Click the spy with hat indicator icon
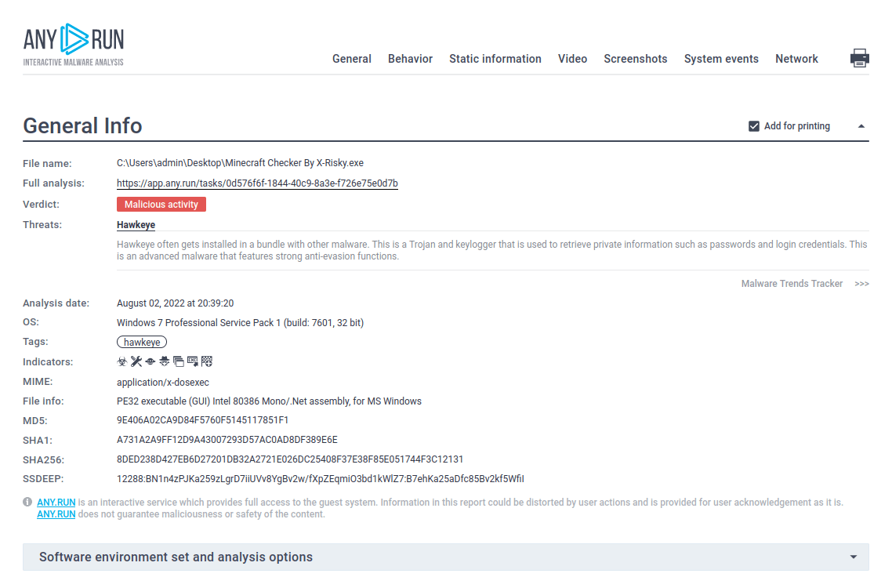Image resolution: width=892 pixels, height=588 pixels. pos(164,361)
